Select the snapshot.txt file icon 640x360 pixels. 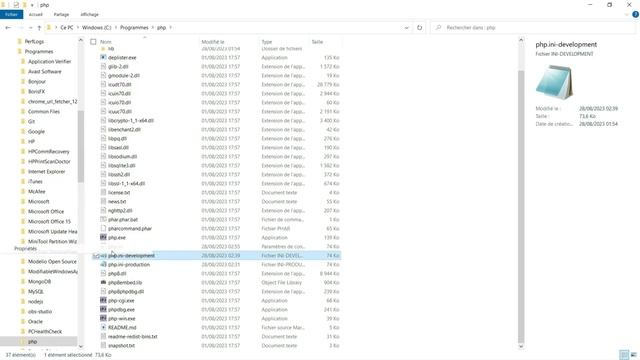[x=103, y=345]
